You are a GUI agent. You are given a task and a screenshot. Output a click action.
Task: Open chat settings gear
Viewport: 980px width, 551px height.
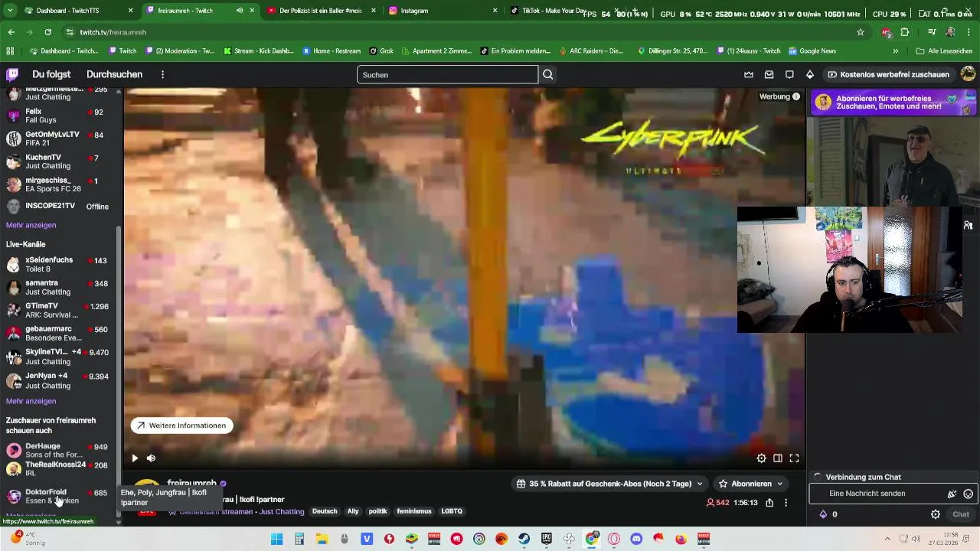click(936, 514)
